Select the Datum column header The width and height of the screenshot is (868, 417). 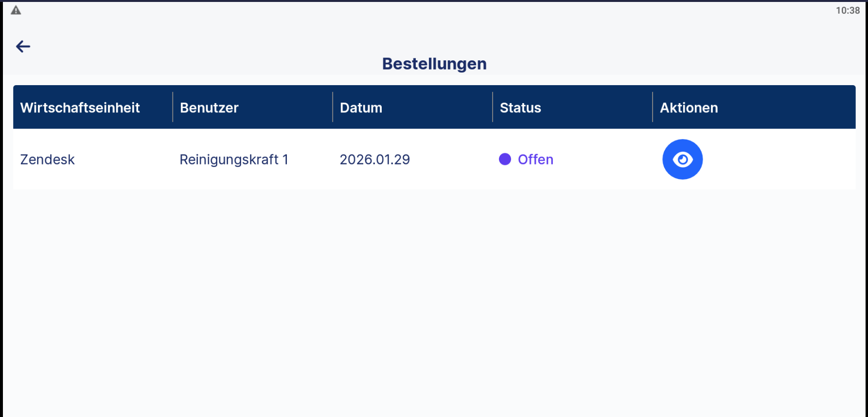[361, 108]
